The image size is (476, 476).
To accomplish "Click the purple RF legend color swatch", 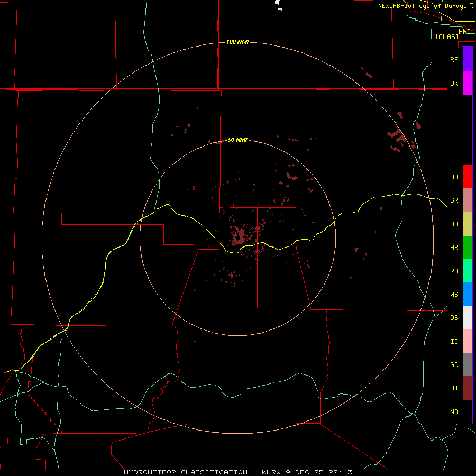I will coord(467,59).
